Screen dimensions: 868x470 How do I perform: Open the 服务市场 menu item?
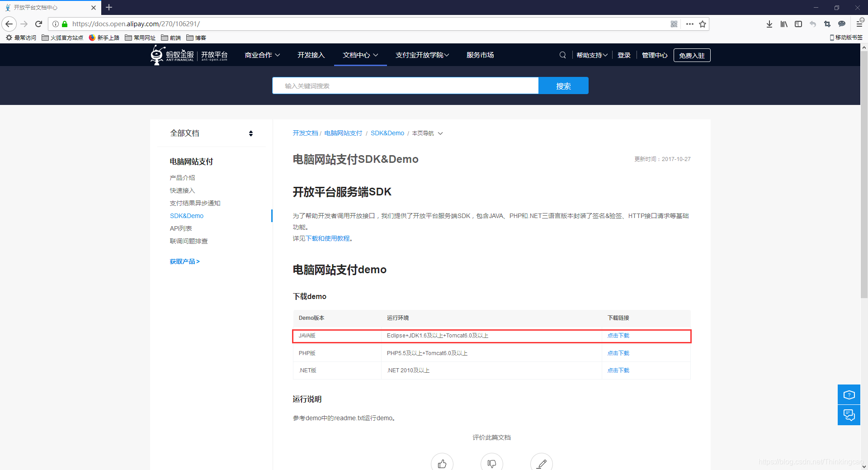point(480,55)
